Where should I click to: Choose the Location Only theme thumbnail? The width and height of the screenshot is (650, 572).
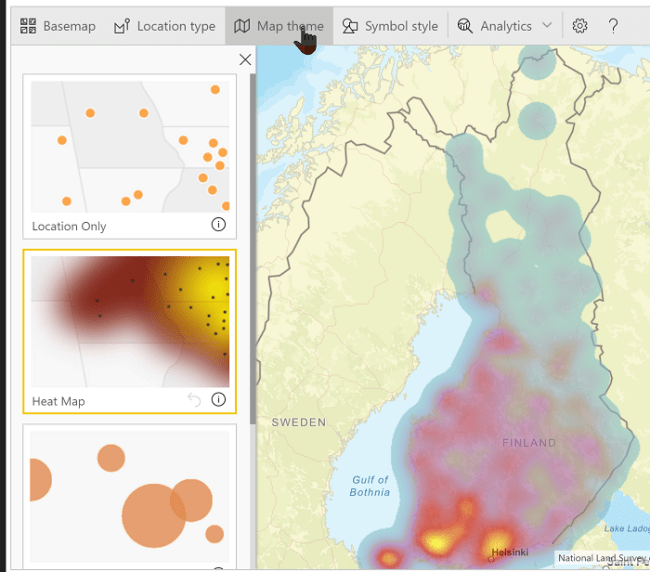tap(130, 146)
